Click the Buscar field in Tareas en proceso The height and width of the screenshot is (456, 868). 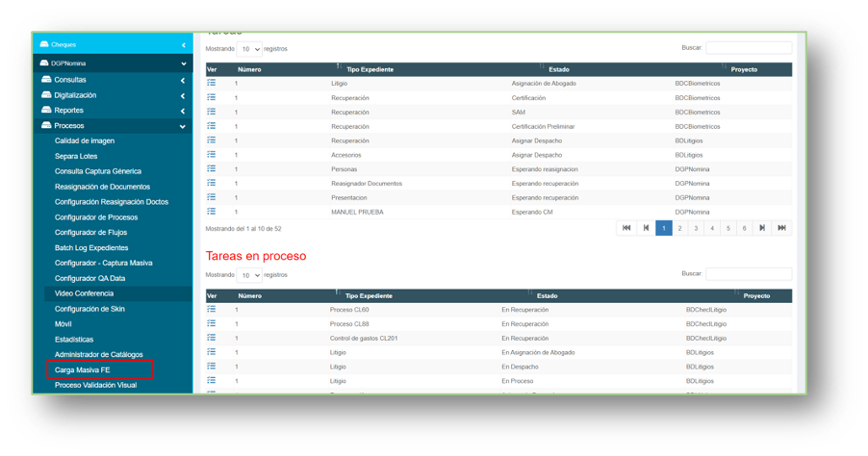point(748,274)
